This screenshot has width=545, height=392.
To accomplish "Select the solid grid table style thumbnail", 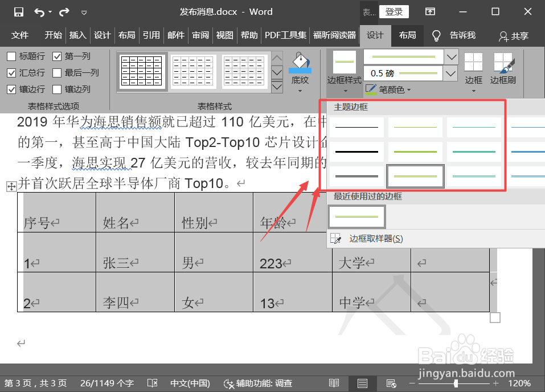I will [x=142, y=71].
